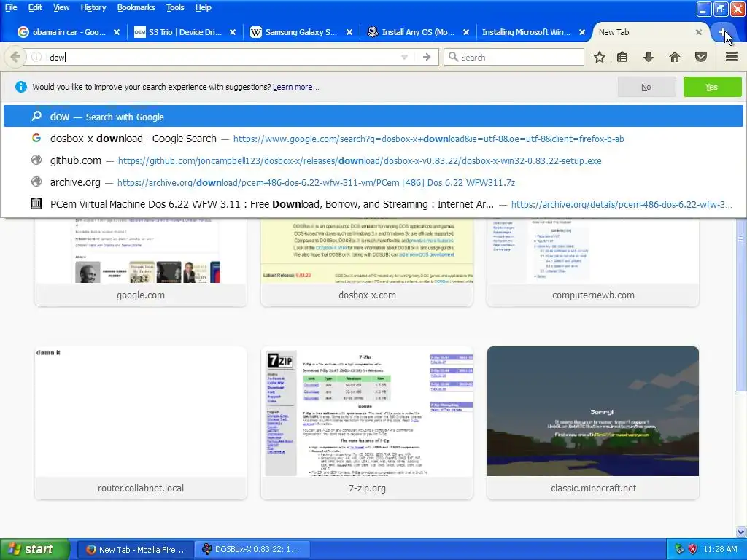747x560 pixels.
Task: Switch to New Tab - Mozilla Firefox taskbar button
Action: coord(135,550)
